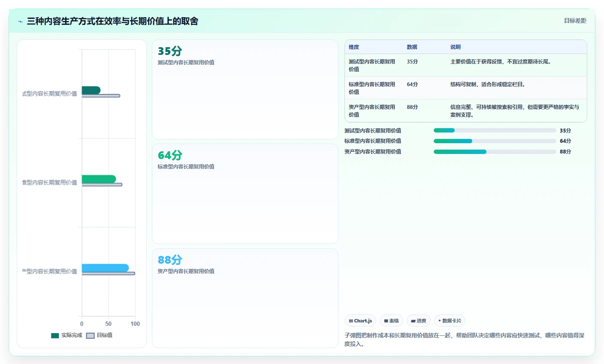
Task: Click the 资产型内容长期复用价值 progress bar
Action: pos(495,152)
